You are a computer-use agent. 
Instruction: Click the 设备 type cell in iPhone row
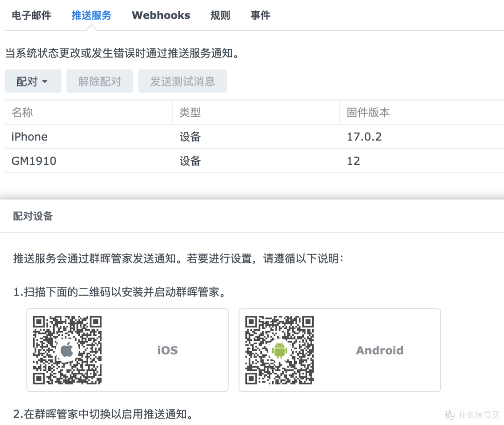click(x=190, y=137)
